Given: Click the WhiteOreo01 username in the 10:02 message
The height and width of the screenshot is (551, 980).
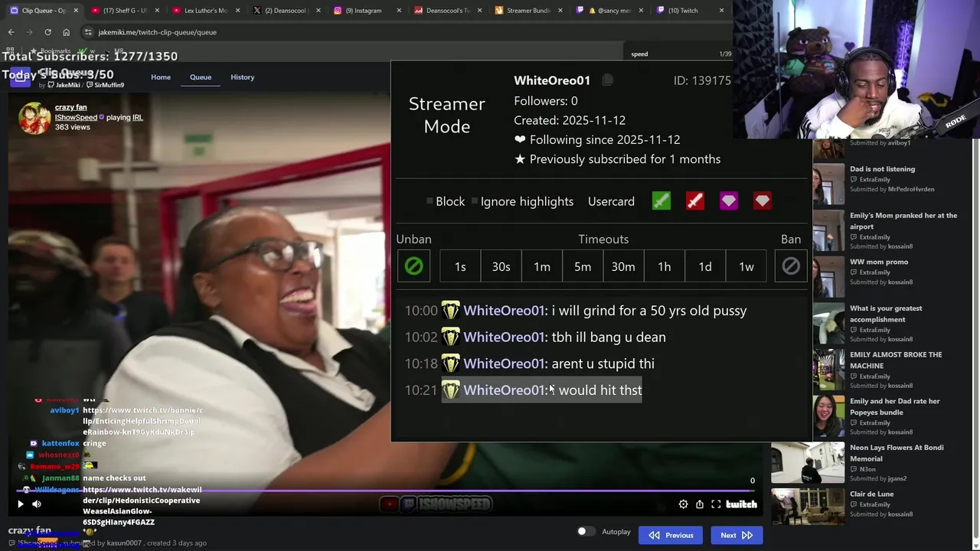Looking at the screenshot, I should (x=504, y=337).
